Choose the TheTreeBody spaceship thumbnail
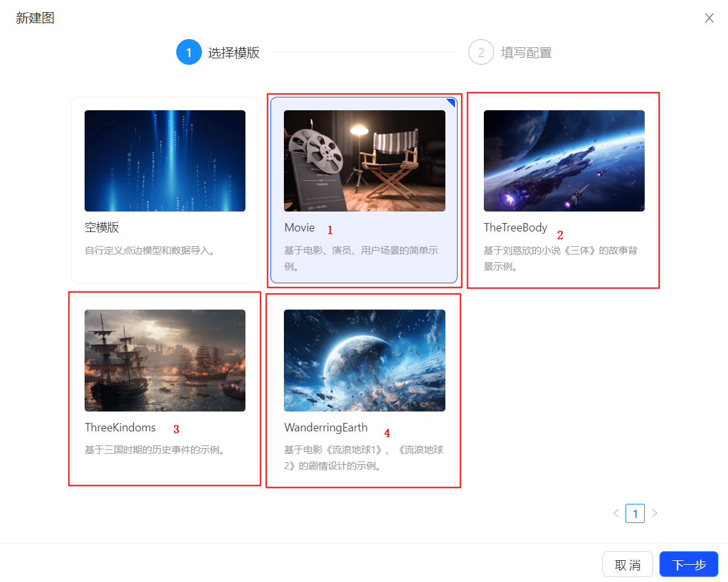This screenshot has height=582, width=728. (564, 161)
